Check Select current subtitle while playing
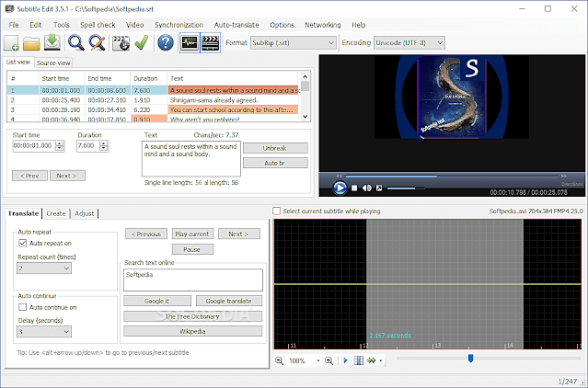The width and height of the screenshot is (588, 388). (278, 211)
